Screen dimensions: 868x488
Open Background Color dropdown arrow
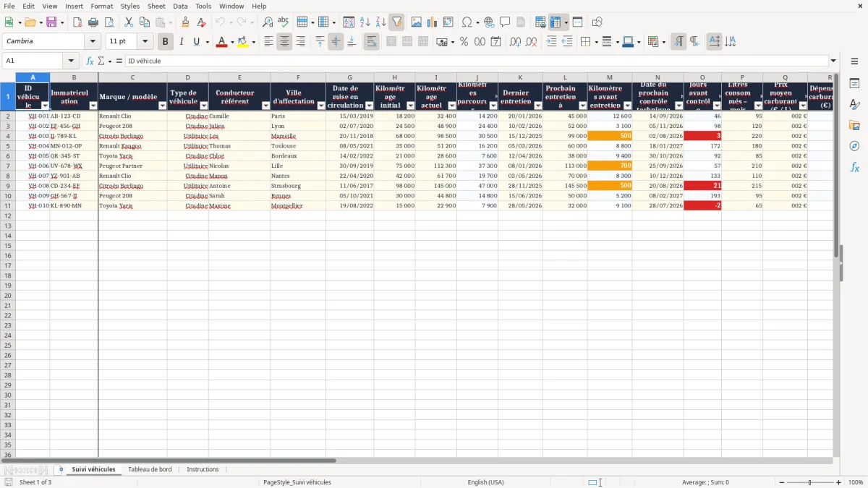(252, 42)
